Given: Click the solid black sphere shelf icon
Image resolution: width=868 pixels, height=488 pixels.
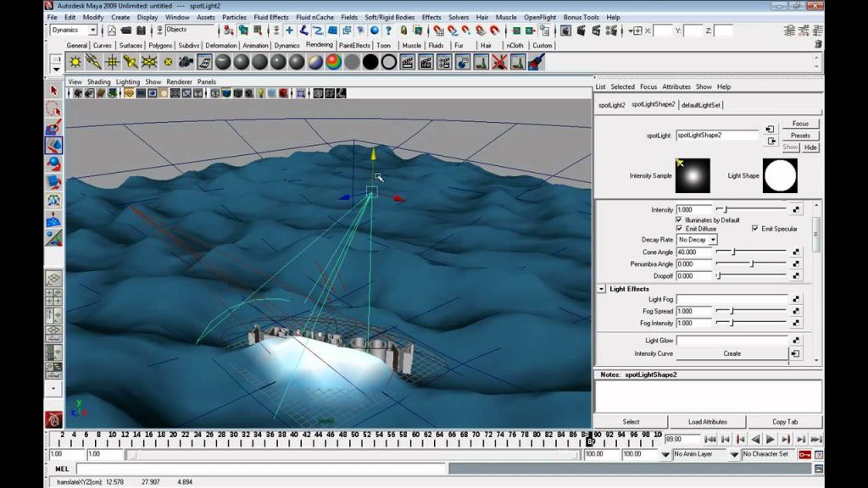Looking at the screenshot, I should click(370, 62).
